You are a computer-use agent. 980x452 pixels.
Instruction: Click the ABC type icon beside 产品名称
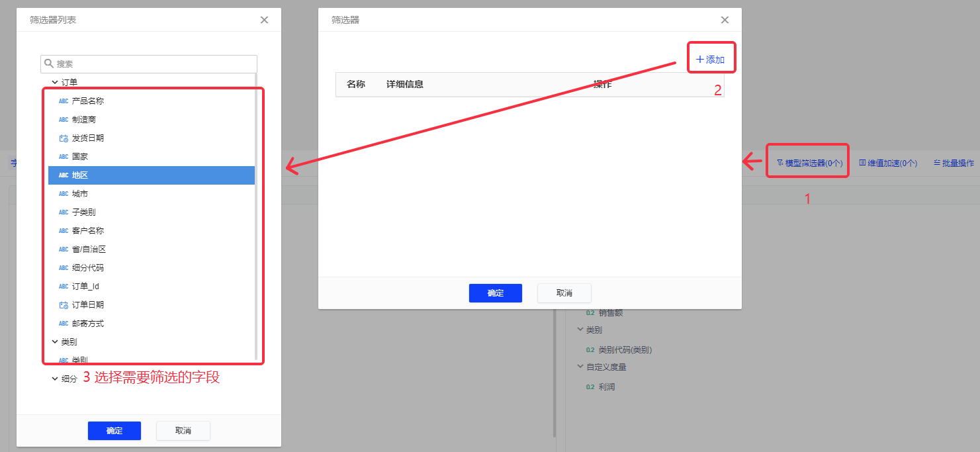point(64,101)
